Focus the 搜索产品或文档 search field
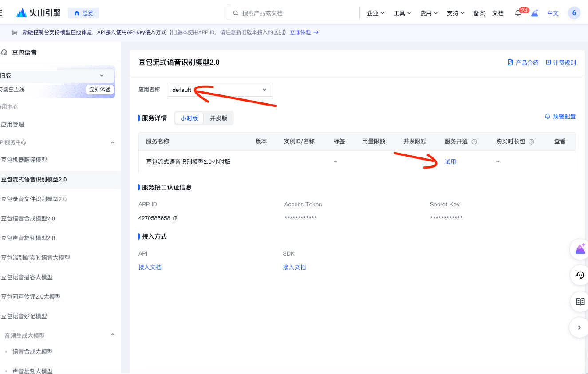The height and width of the screenshot is (374, 588). pyautogui.click(x=293, y=13)
